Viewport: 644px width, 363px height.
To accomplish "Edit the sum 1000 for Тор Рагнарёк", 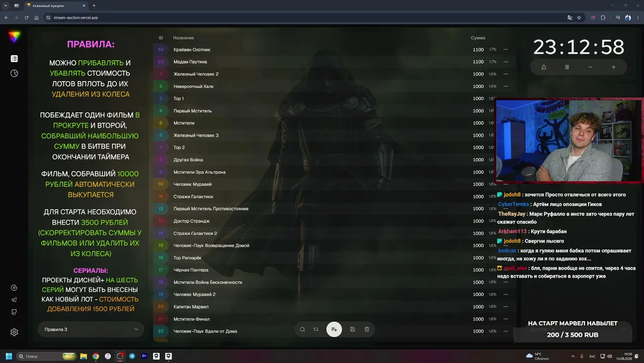I will tap(478, 258).
